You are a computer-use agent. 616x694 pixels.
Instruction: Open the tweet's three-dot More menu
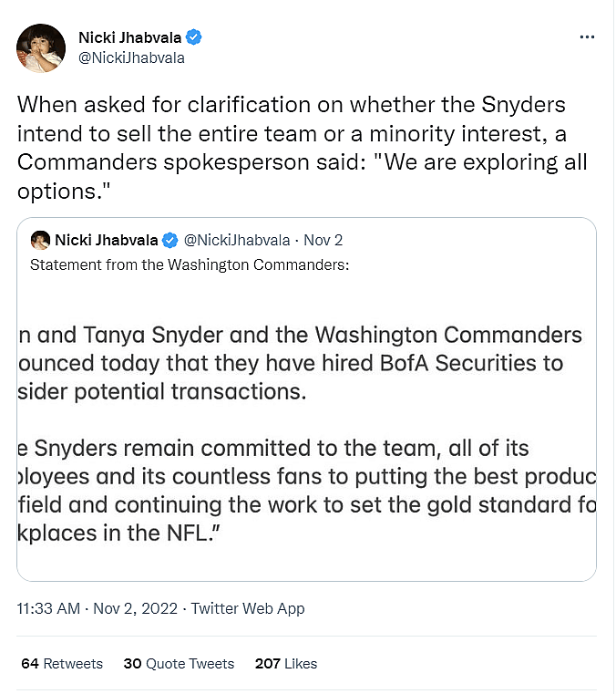tap(588, 37)
